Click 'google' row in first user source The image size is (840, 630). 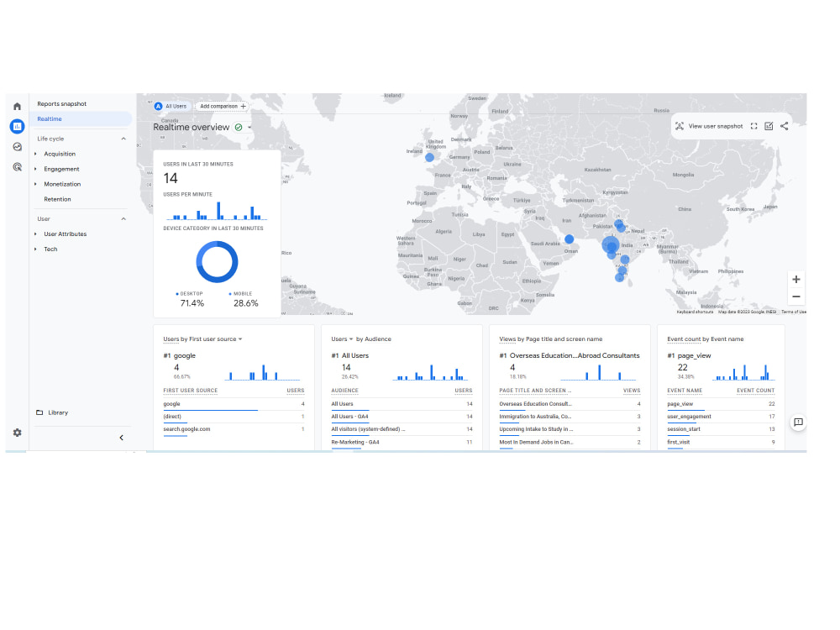pos(234,404)
